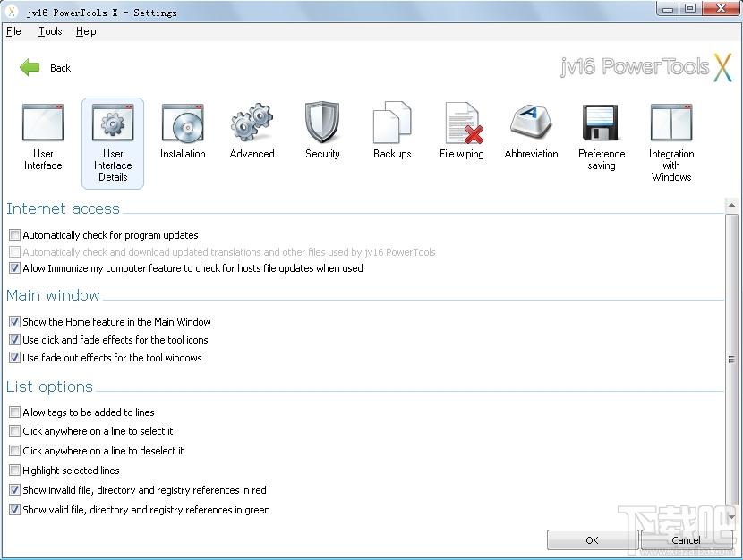
Task: Open the Integration with Windows icon
Action: tap(671, 123)
